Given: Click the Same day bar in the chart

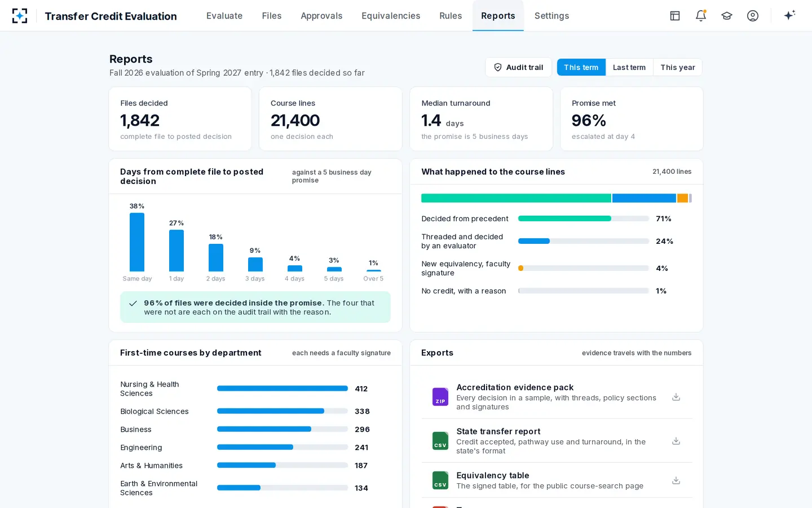Looking at the screenshot, I should [x=137, y=242].
